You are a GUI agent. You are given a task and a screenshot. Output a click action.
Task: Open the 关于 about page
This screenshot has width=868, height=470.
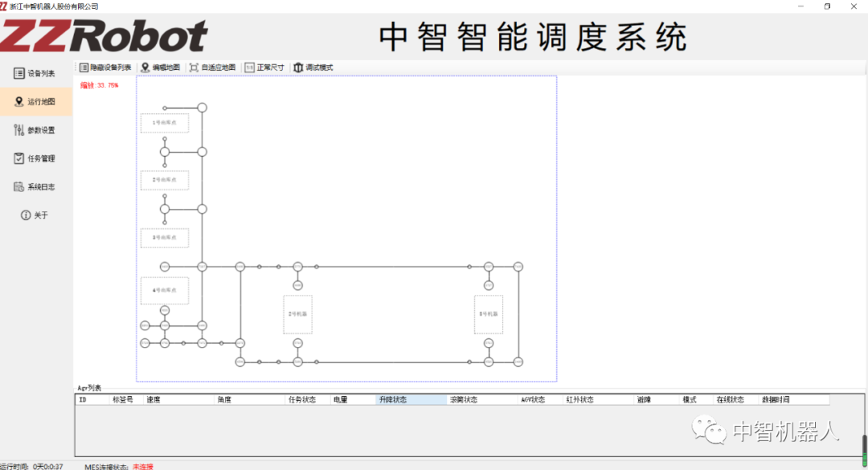click(x=35, y=215)
